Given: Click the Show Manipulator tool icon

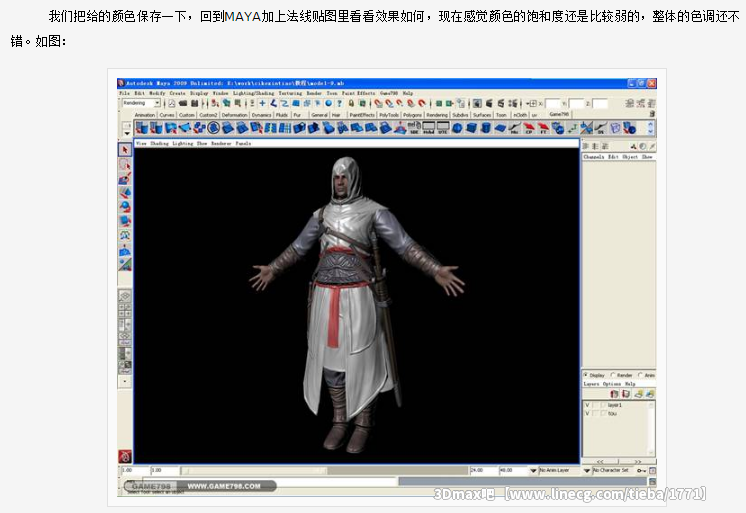Looking at the screenshot, I should (125, 265).
